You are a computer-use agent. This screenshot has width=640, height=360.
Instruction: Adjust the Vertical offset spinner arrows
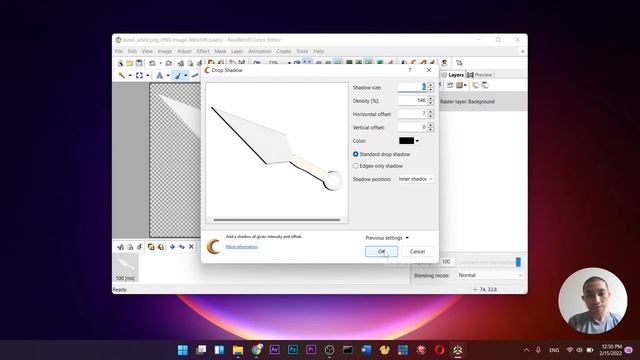click(430, 127)
